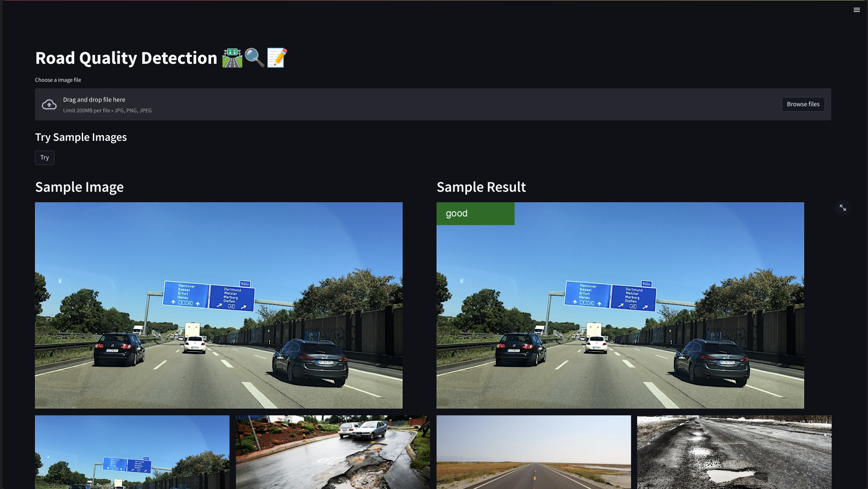Click the upload cloud icon
The height and width of the screenshot is (489, 868).
(x=50, y=104)
